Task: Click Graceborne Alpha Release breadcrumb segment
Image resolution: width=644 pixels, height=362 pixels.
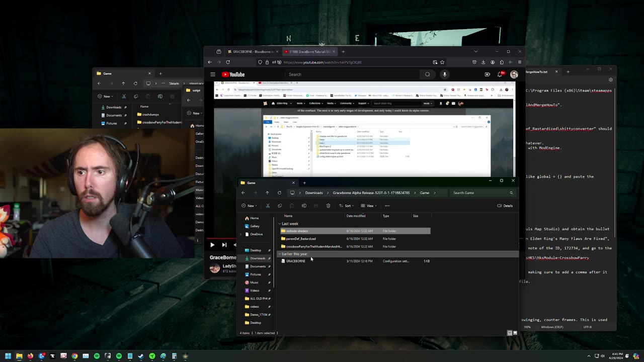Action: pos(371,193)
